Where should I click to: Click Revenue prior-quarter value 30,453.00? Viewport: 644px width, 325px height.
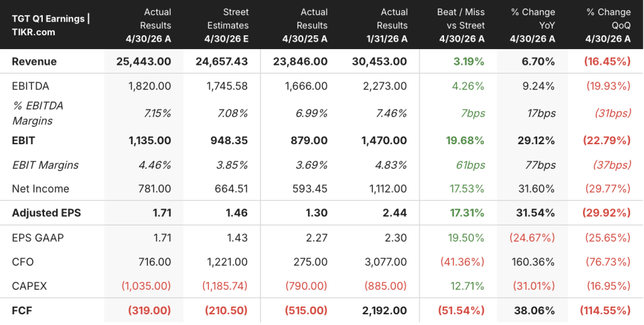(x=379, y=62)
